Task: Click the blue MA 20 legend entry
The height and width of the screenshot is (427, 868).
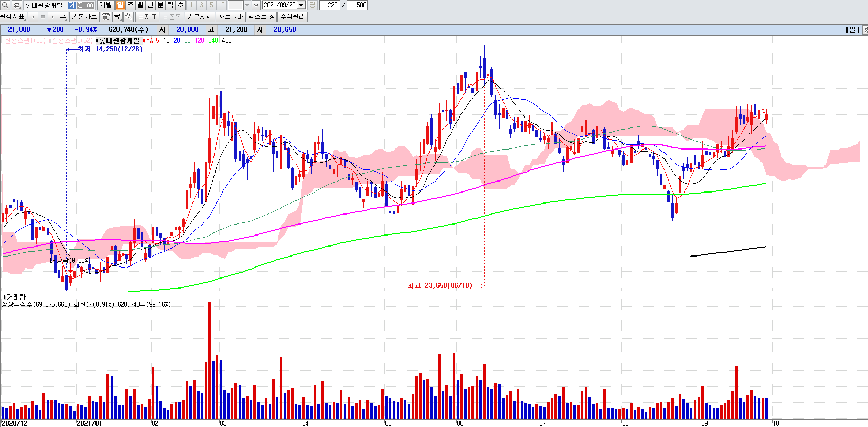Action: click(x=177, y=40)
